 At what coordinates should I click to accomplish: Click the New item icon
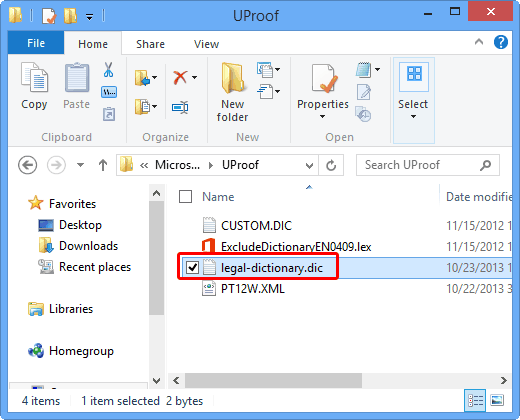[x=265, y=69]
